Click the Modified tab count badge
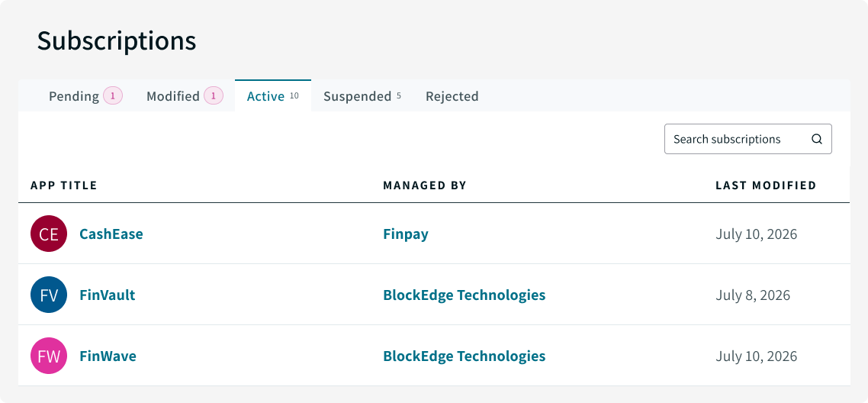 tap(214, 95)
